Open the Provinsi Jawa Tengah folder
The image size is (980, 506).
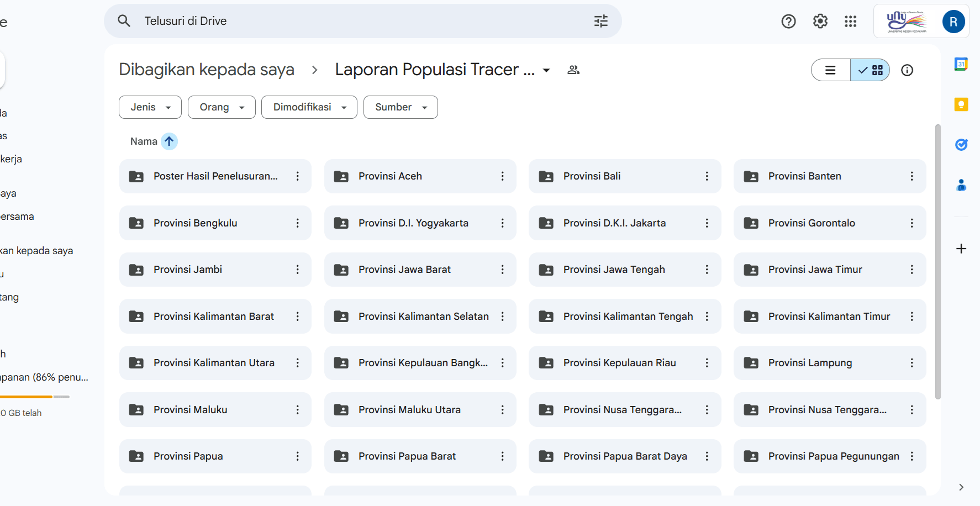[625, 270]
